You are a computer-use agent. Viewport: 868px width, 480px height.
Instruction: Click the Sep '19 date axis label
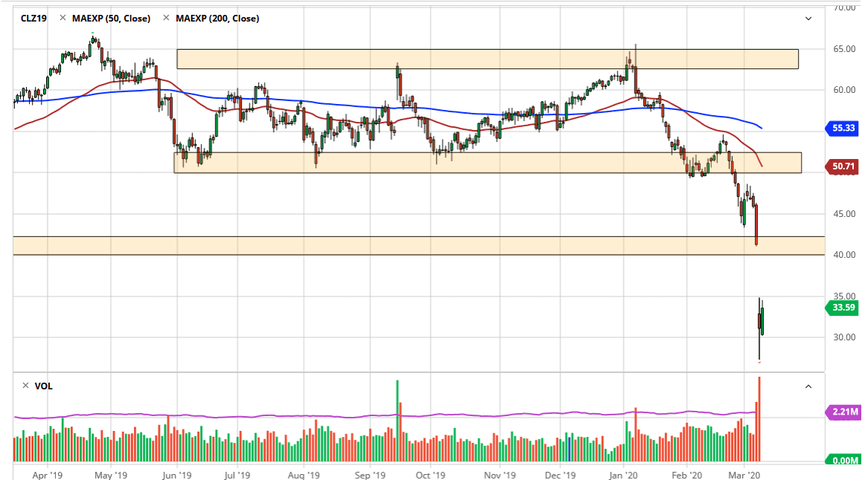click(370, 475)
